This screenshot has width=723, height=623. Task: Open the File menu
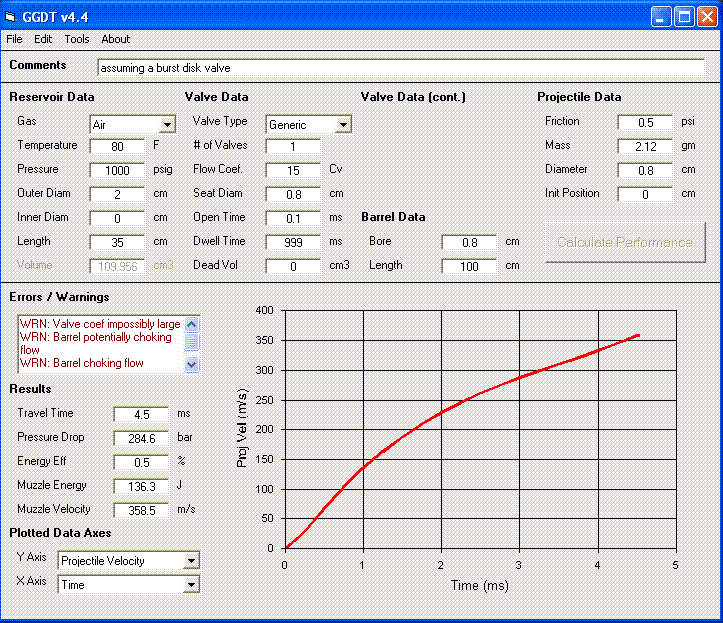[x=14, y=39]
